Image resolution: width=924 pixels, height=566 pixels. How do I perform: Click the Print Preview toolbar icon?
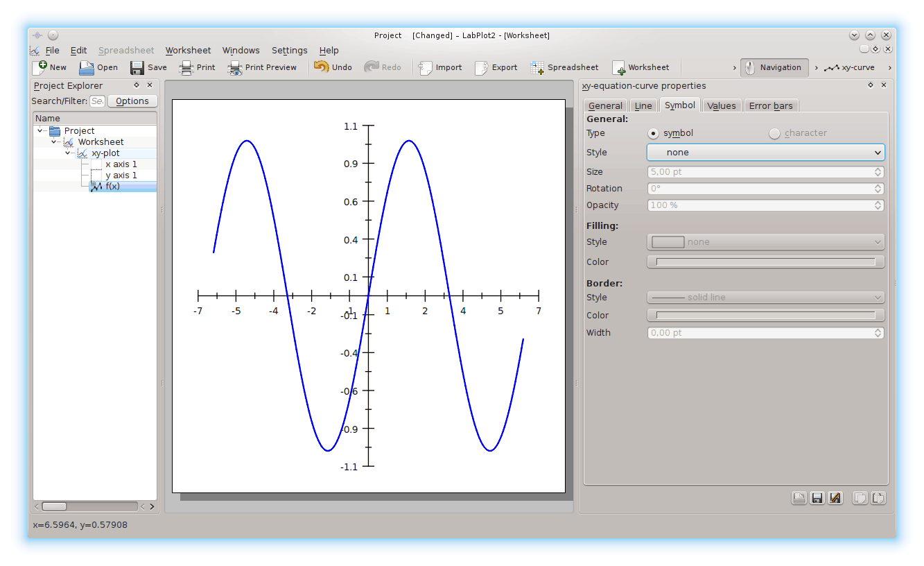(x=235, y=67)
